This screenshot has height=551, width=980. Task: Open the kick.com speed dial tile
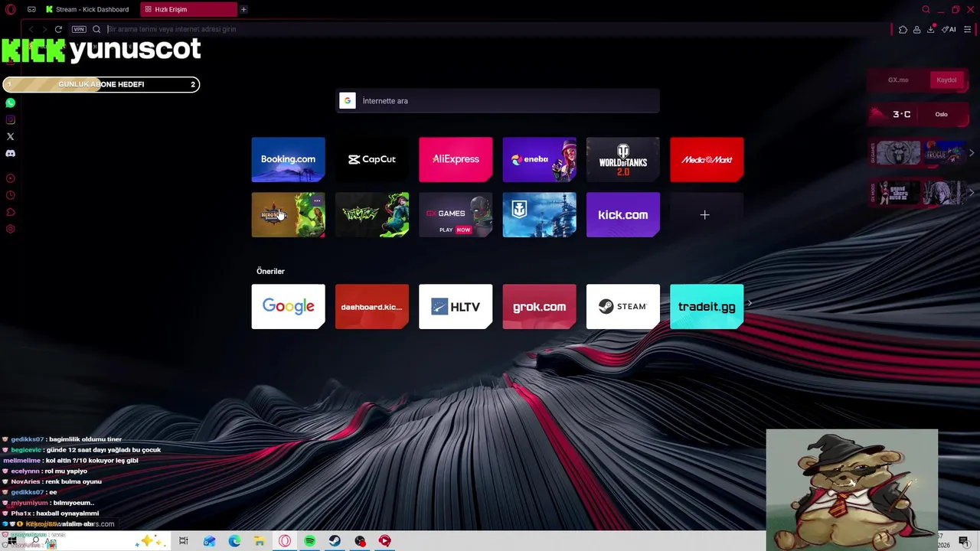(623, 215)
